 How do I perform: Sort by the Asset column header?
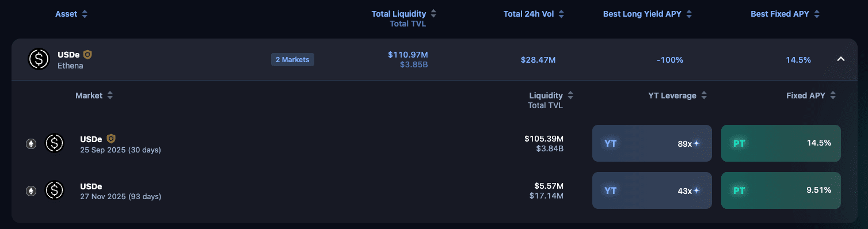click(x=71, y=14)
